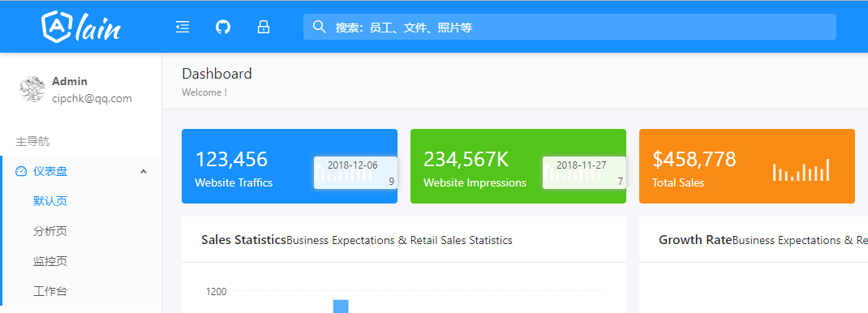Click the Website Impressions green card
Viewport: 868px width, 313px height.
[518, 166]
